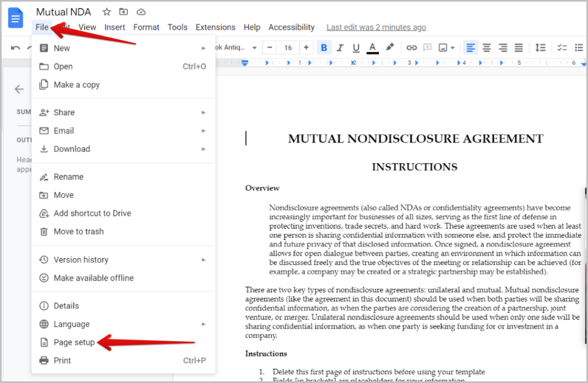Select Rename in File menu

pyautogui.click(x=123, y=177)
